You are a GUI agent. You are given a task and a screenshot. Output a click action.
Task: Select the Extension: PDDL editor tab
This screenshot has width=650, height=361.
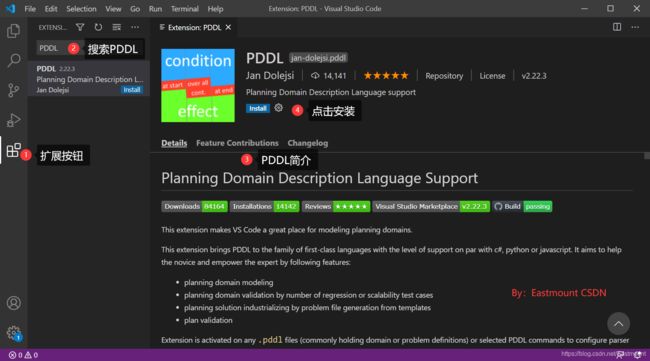[194, 27]
